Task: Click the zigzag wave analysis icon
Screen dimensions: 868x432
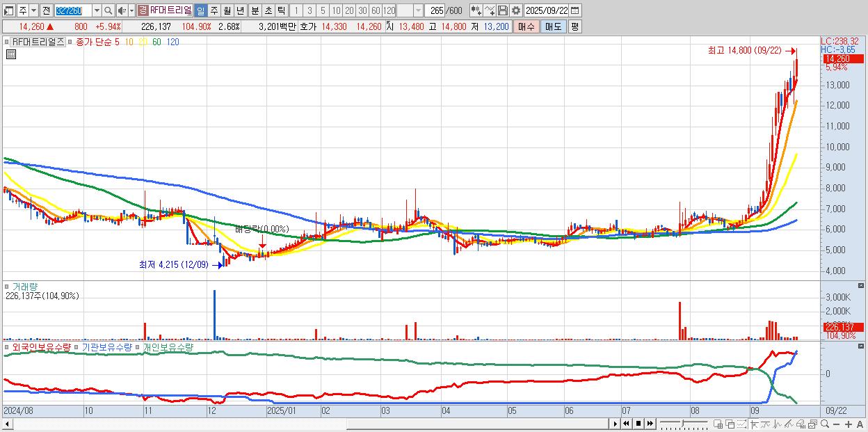Action: pos(778,424)
